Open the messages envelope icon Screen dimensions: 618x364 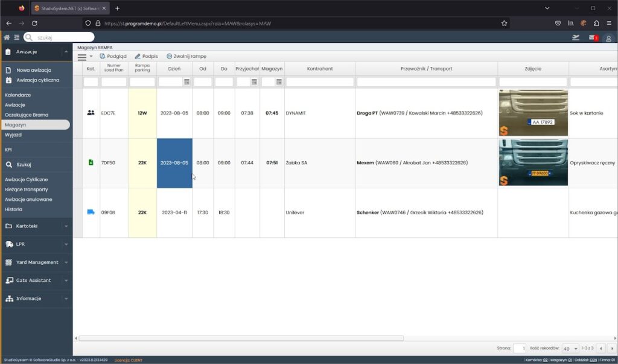593,38
